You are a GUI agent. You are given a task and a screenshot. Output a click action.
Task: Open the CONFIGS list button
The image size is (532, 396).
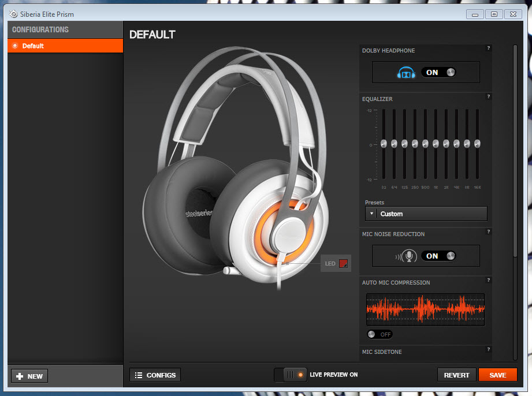[x=155, y=375]
